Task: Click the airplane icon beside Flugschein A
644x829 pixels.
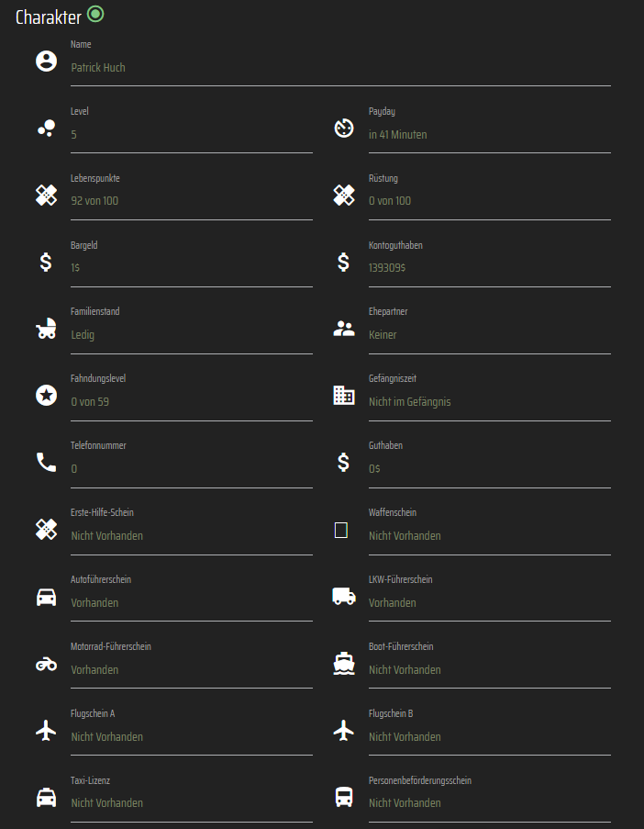Action: [47, 731]
